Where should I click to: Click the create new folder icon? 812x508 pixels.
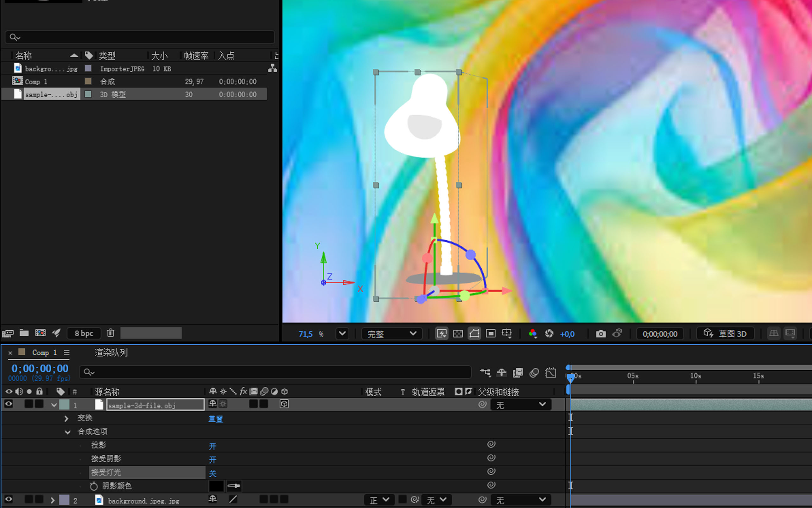click(24, 333)
